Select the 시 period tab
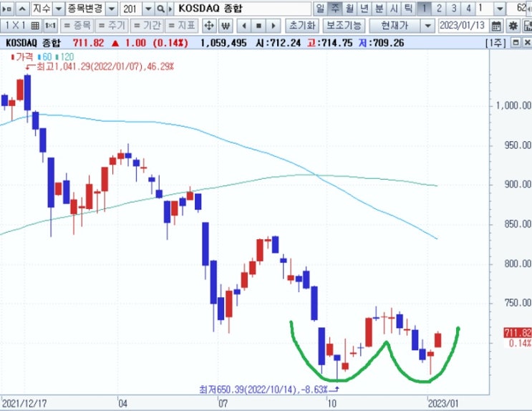The image size is (532, 411). pyautogui.click(x=394, y=9)
